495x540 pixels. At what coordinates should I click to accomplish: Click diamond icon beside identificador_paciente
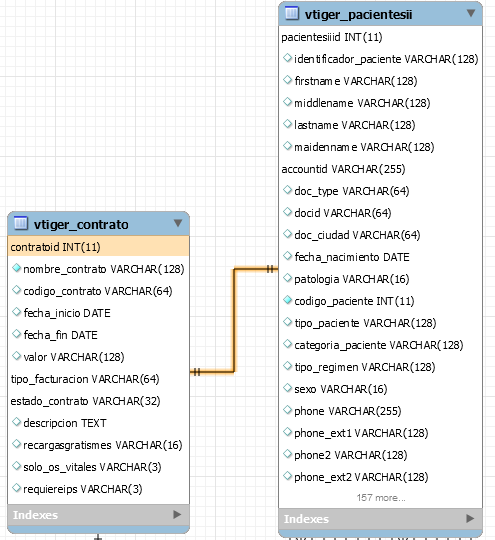(x=287, y=58)
